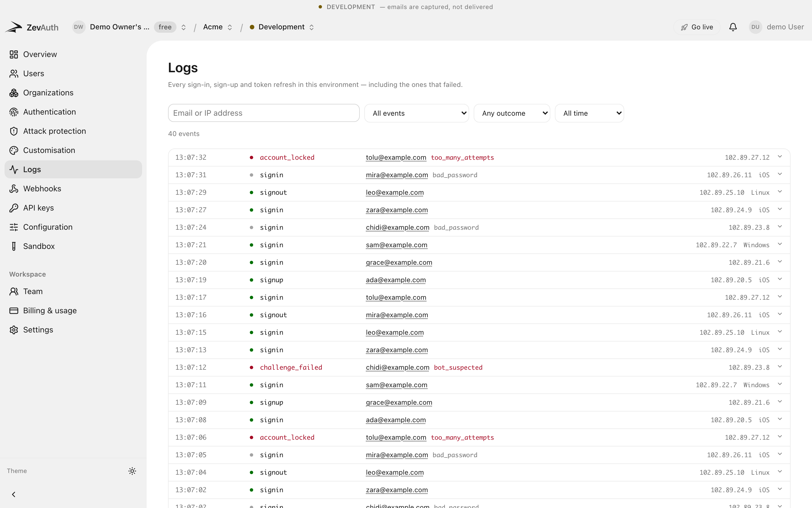Click the Configuration sliders icon
This screenshot has height=508, width=812.
pos(14,227)
